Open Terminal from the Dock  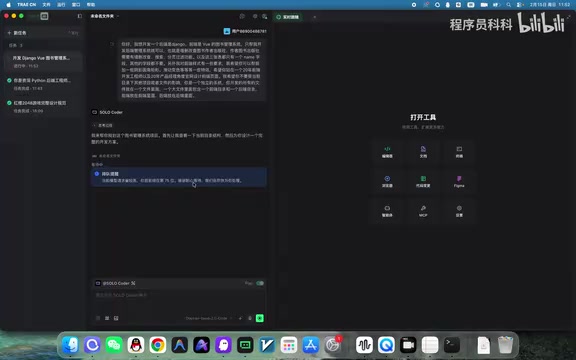point(451,345)
